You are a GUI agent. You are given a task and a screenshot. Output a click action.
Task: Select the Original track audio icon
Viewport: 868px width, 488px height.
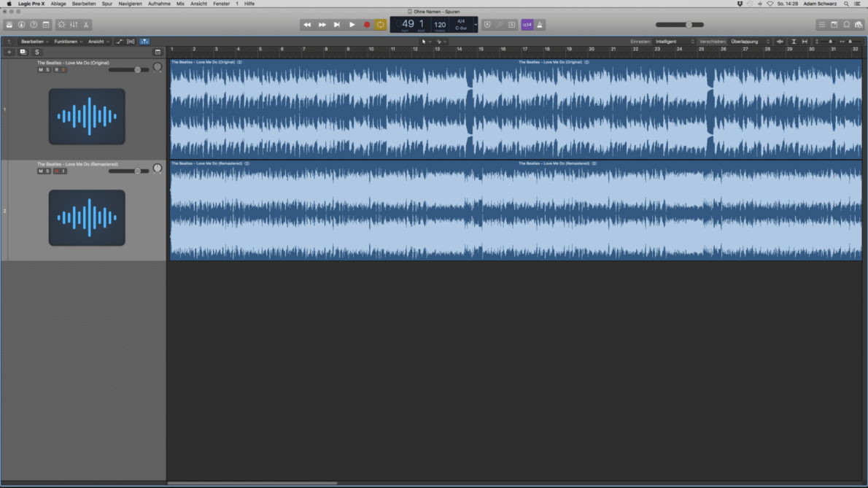[x=87, y=116]
